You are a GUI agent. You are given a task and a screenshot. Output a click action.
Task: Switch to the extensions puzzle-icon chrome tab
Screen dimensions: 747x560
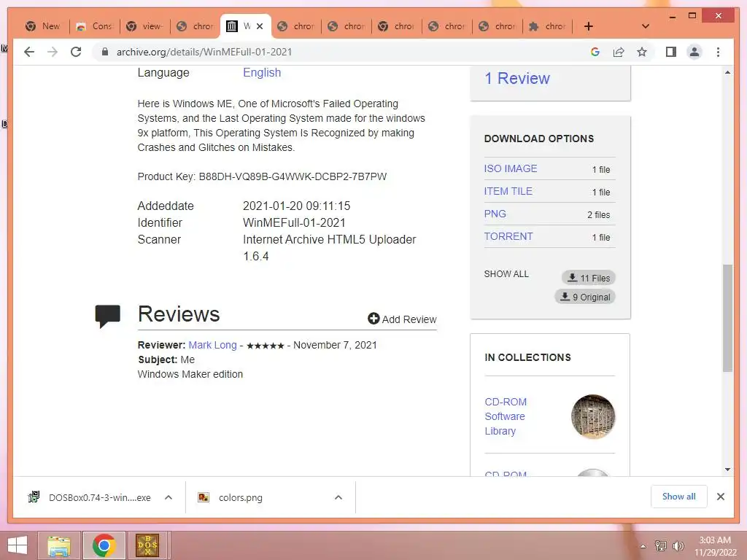coord(547,26)
